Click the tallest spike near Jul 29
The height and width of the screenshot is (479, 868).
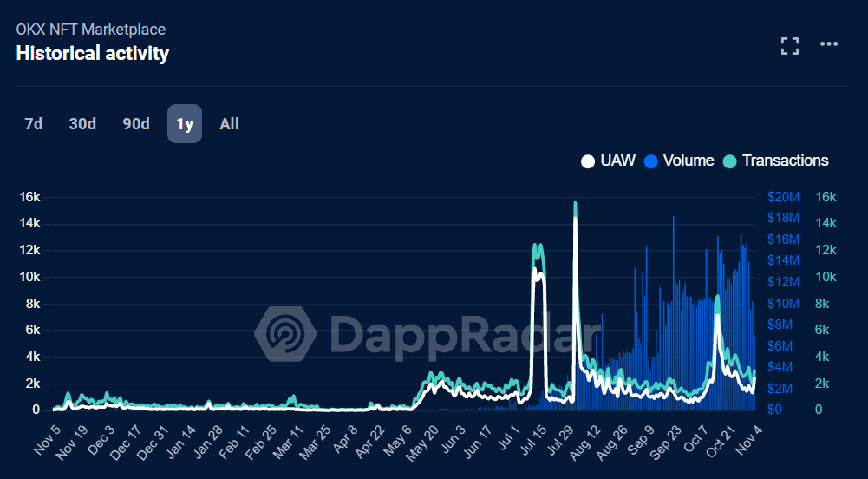click(575, 208)
